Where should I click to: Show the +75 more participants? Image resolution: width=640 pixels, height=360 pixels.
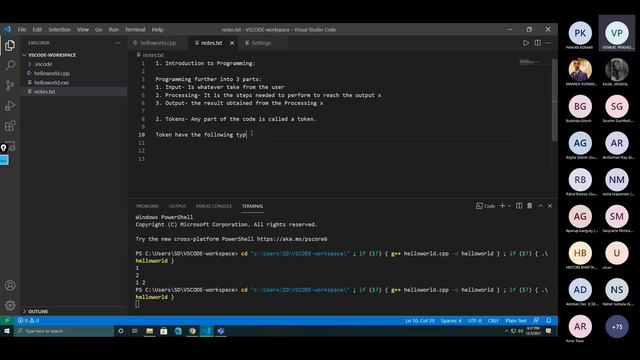pyautogui.click(x=617, y=327)
